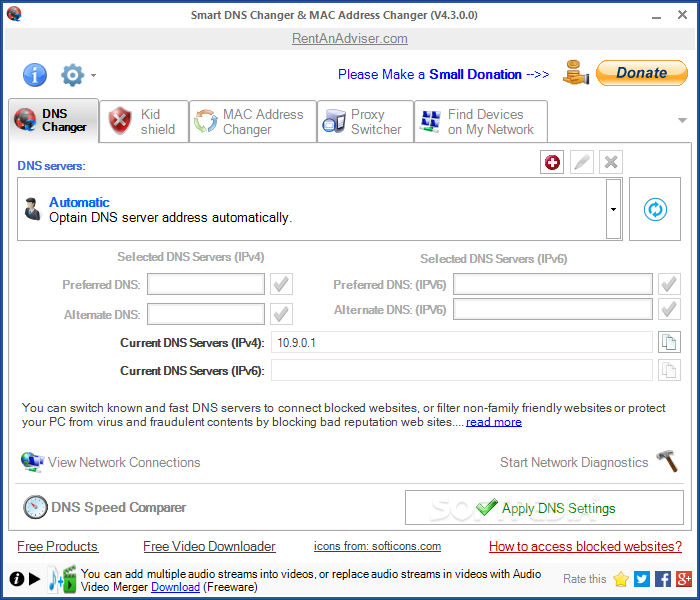Switch to the Kid shield tab
This screenshot has height=600, width=700.
145,121
